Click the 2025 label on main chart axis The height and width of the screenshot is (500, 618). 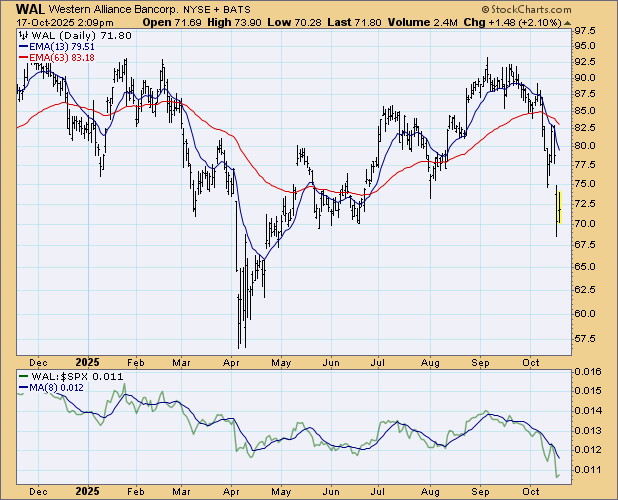point(87,362)
